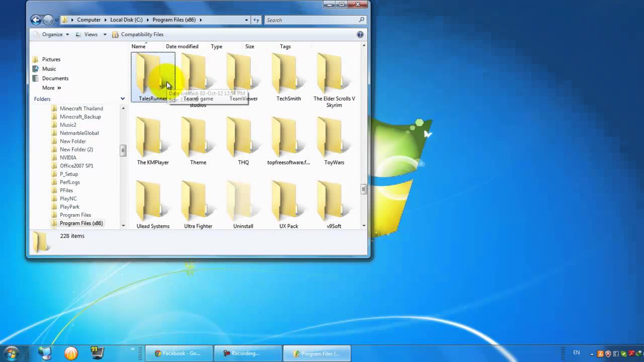The height and width of the screenshot is (362, 644).
Task: Select Minecraft_Backup in folder tree
Action: click(x=80, y=117)
